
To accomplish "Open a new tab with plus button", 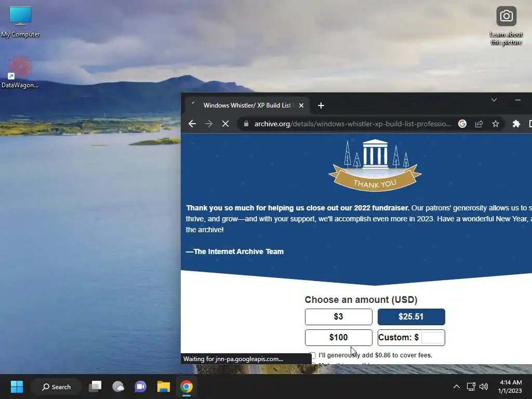I will tap(321, 105).
